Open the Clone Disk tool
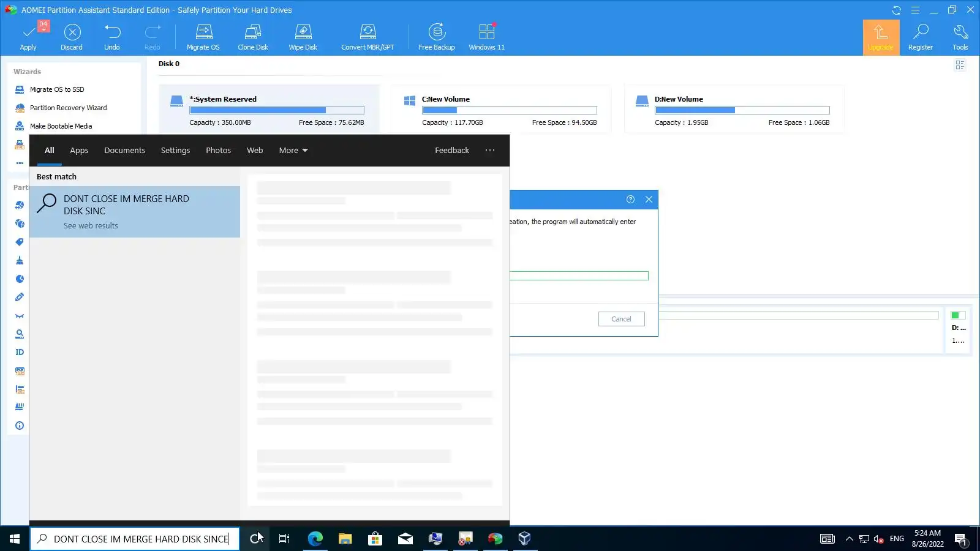Screen dimensions: 980x551 [x=253, y=37]
